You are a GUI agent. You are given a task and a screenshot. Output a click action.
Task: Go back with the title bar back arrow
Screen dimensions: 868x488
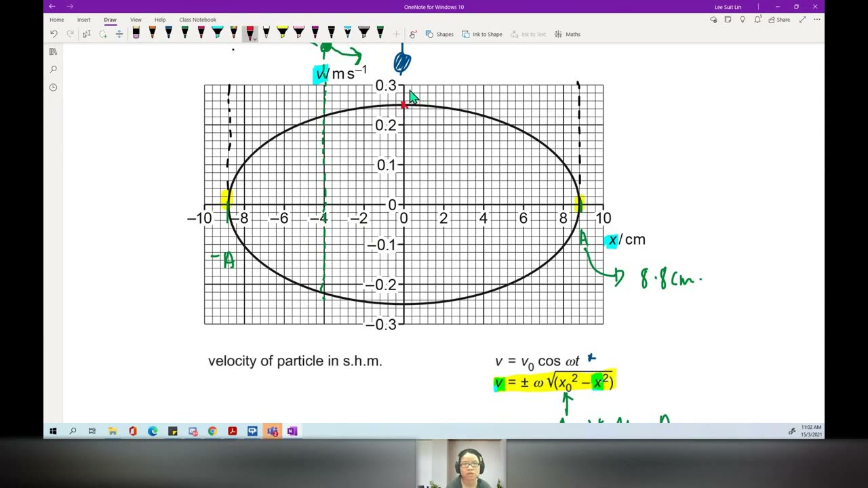click(x=52, y=7)
